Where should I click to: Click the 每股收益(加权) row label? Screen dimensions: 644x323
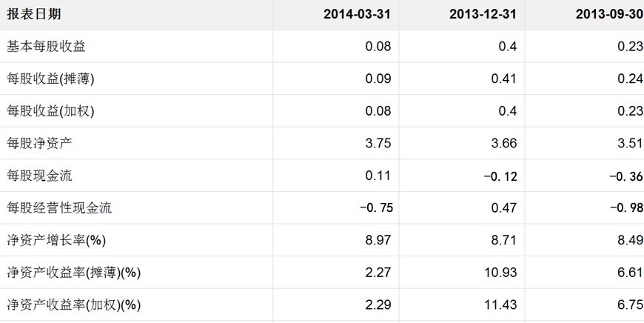[x=51, y=111]
